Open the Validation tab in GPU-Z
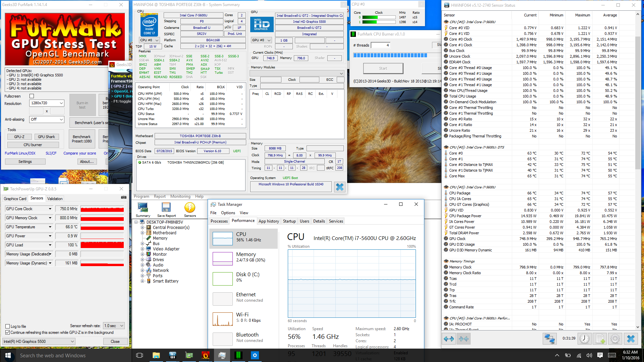The width and height of the screenshot is (644, 362). point(55,199)
